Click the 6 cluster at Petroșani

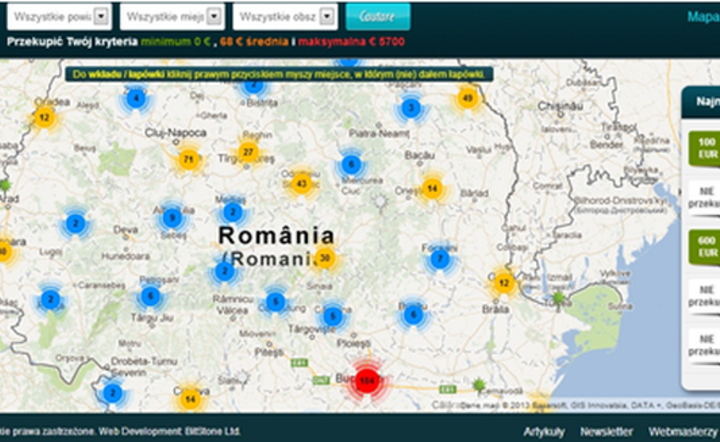150,297
